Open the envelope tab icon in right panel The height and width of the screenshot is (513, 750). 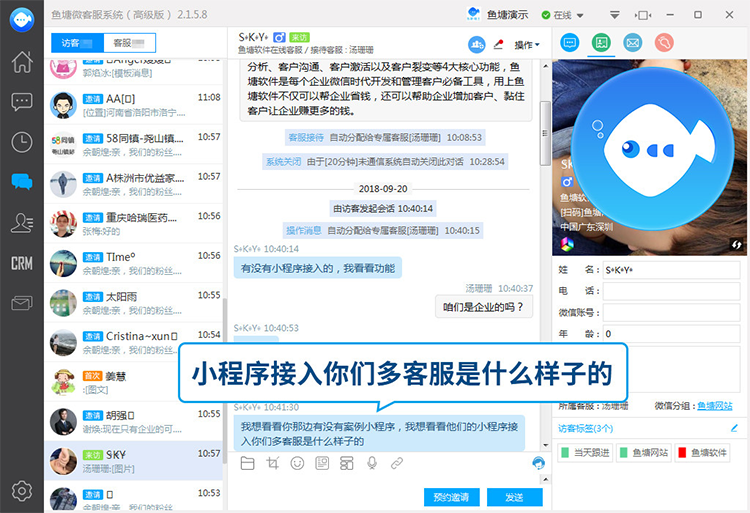(x=633, y=43)
